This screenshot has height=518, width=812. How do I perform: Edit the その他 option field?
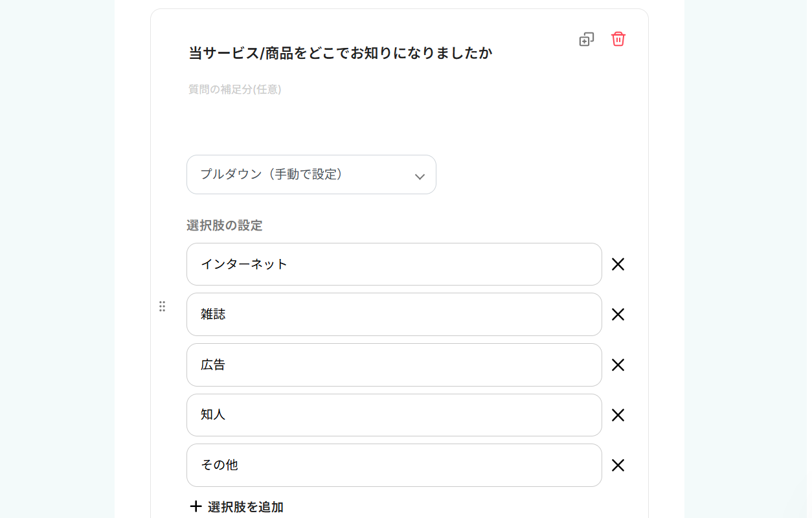pos(394,466)
